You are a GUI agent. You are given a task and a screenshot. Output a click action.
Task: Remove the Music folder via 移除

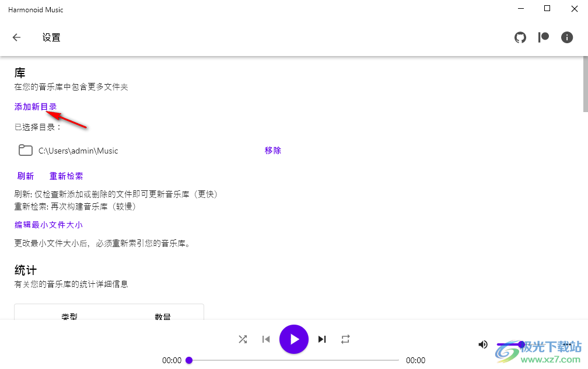coord(272,151)
